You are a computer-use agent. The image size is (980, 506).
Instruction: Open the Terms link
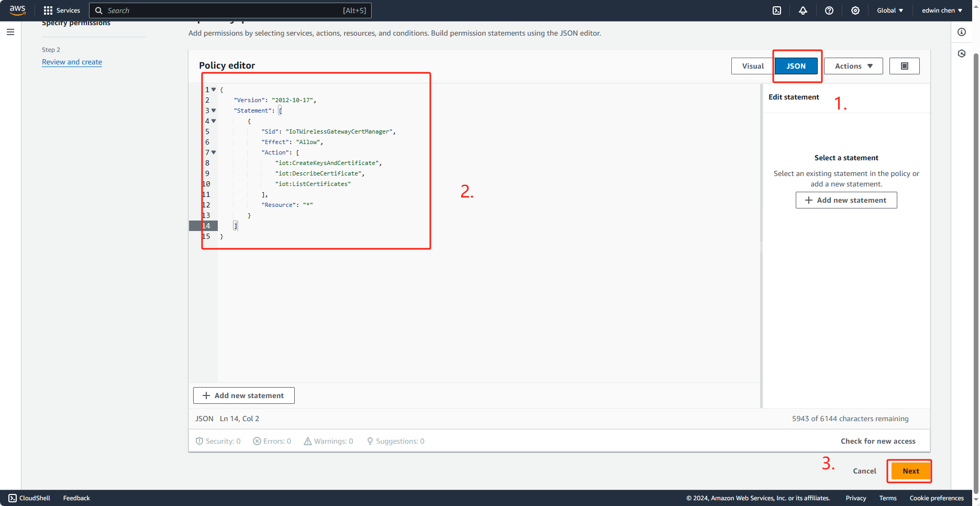coord(888,498)
